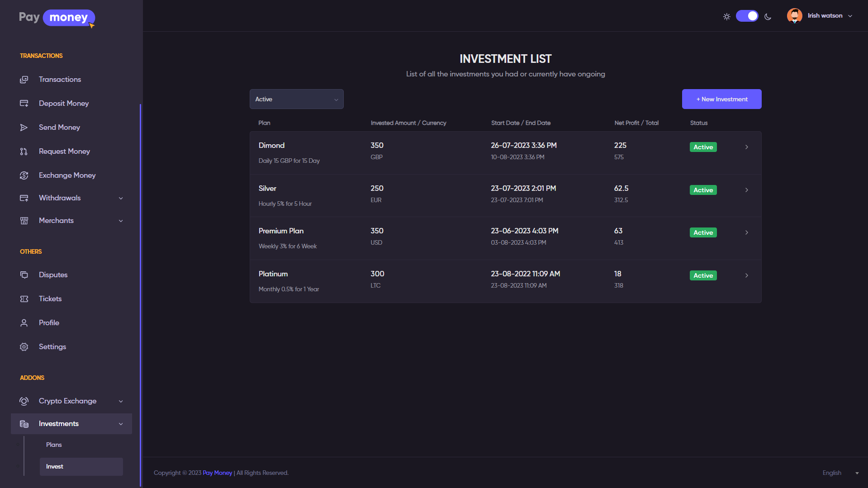Click the sun light-mode icon

726,17
